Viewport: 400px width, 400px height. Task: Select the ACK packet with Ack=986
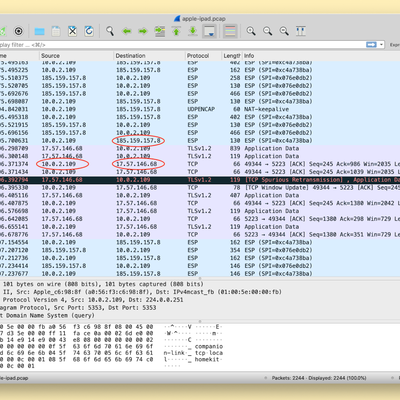200,164
